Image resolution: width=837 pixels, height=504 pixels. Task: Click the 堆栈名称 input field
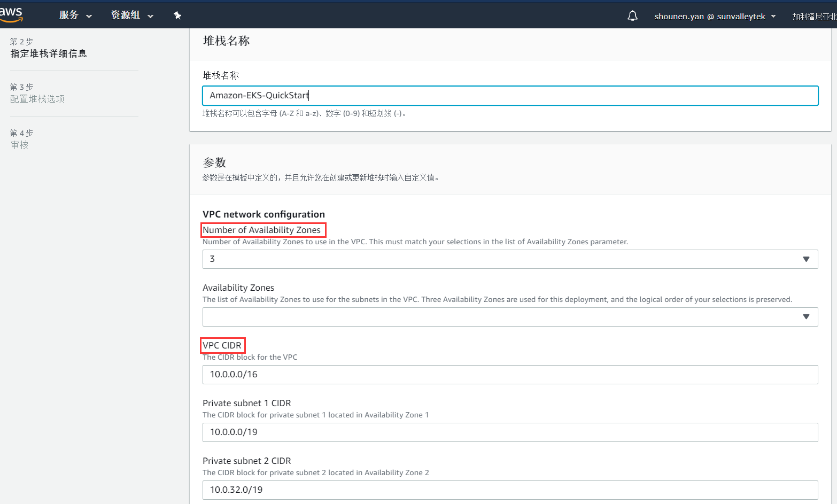(x=510, y=96)
